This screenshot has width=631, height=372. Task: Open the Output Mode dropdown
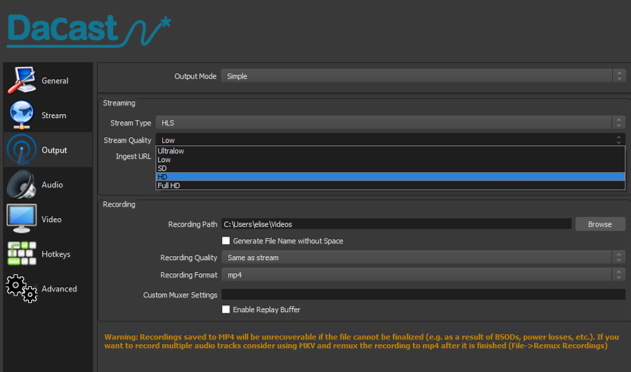(x=423, y=76)
